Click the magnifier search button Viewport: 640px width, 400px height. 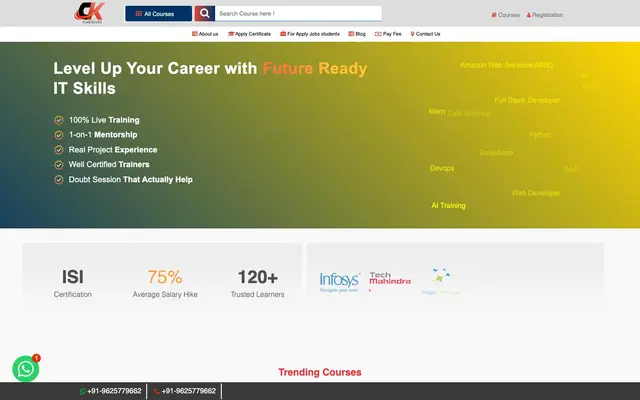(204, 13)
